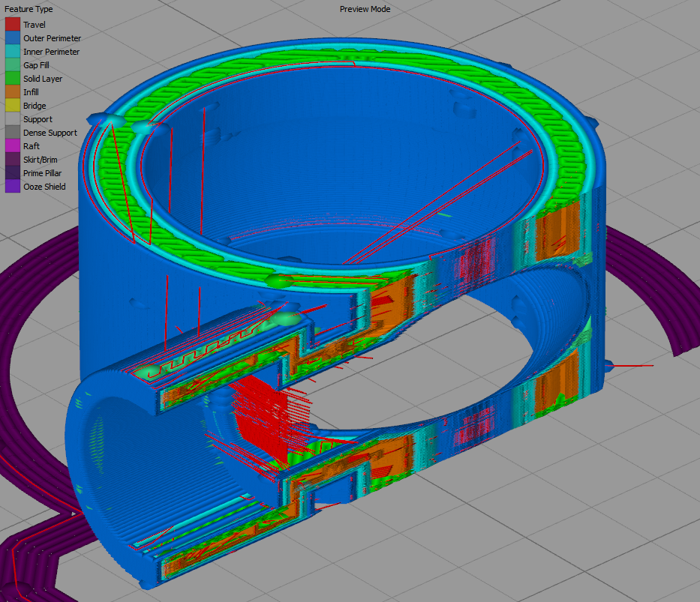Viewport: 700px width, 602px height.
Task: Select the magenta Raft swatch
Action: tap(13, 146)
